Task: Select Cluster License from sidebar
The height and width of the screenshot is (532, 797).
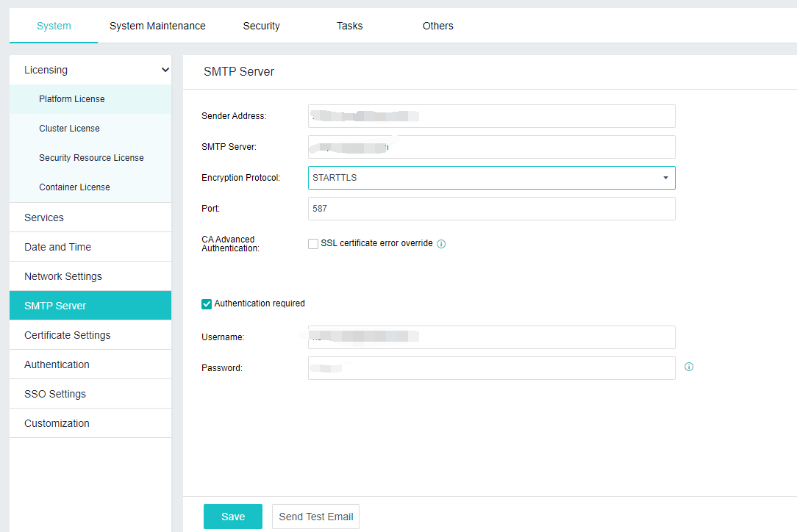Action: pyautogui.click(x=69, y=129)
